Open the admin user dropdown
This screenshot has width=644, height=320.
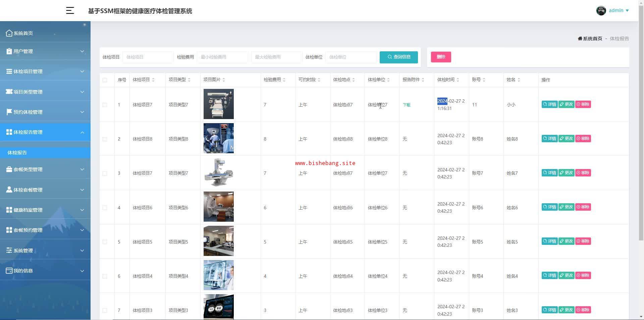click(x=619, y=10)
